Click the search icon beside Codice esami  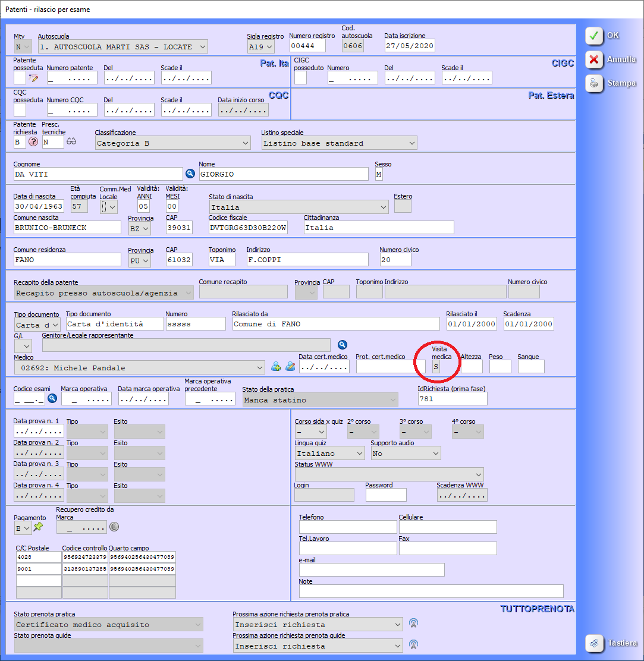click(52, 399)
